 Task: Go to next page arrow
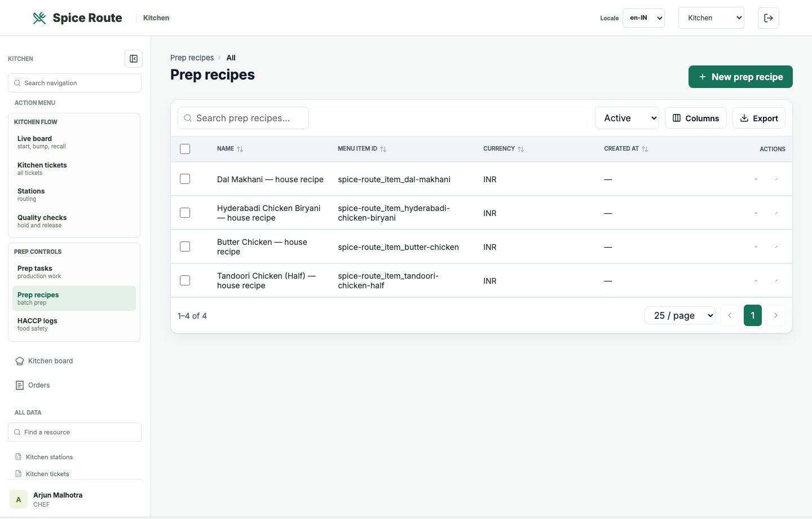776,315
